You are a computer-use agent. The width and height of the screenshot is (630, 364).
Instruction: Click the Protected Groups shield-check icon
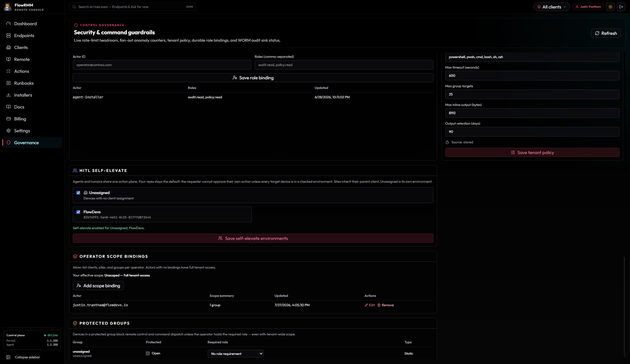coord(75,323)
